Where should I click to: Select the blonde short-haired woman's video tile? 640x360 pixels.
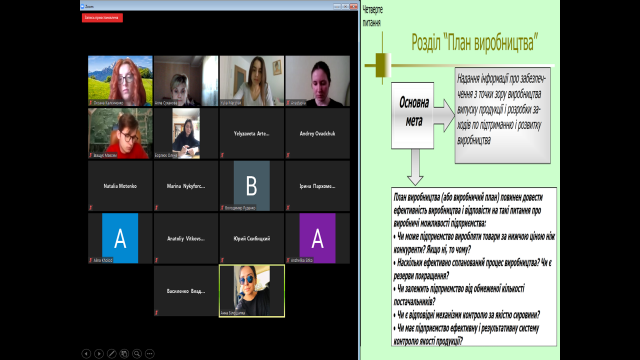(186, 81)
